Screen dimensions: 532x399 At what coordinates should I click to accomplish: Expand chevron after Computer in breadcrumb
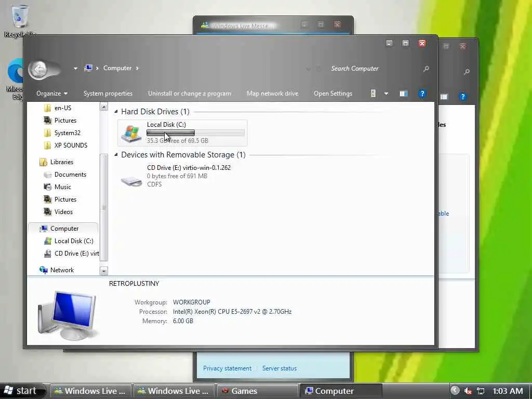(137, 68)
